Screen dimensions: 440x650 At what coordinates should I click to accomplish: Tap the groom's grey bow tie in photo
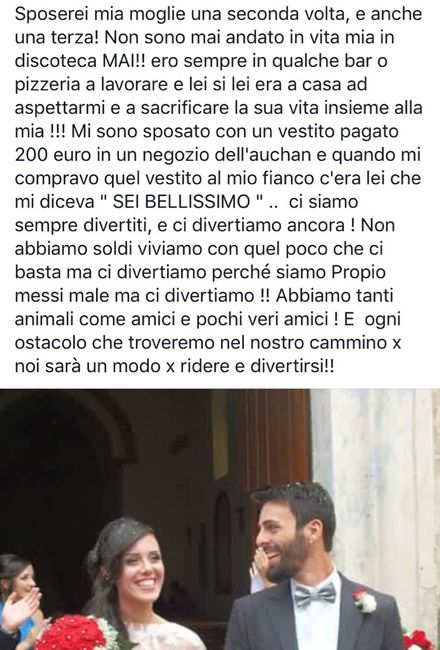pyautogui.click(x=314, y=594)
